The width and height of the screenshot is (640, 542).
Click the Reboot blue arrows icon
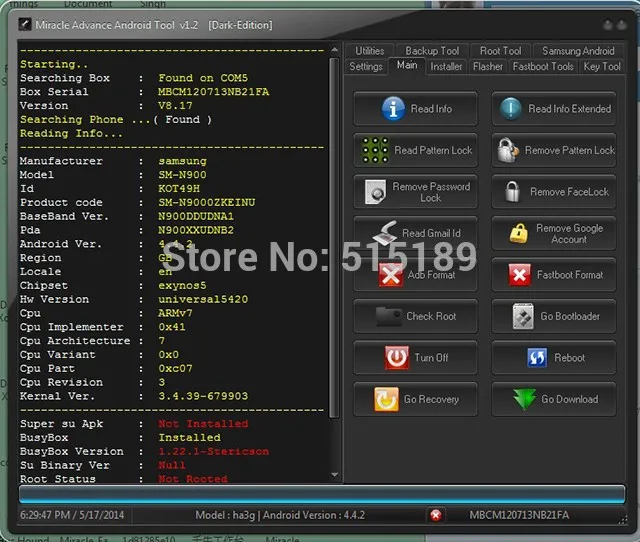click(x=537, y=358)
